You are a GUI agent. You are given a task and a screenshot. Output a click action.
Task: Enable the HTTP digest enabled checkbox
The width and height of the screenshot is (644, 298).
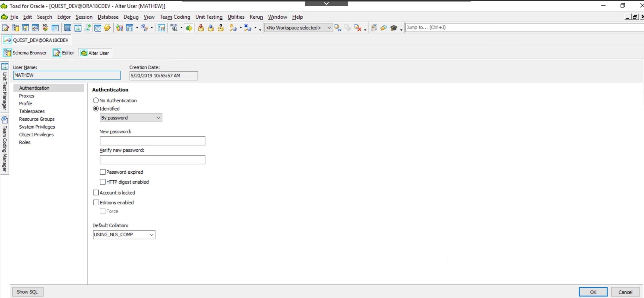[103, 182]
